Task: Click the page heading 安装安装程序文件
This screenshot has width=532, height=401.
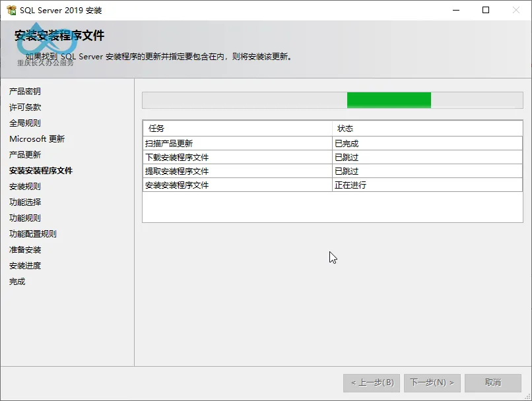Action: (59, 36)
